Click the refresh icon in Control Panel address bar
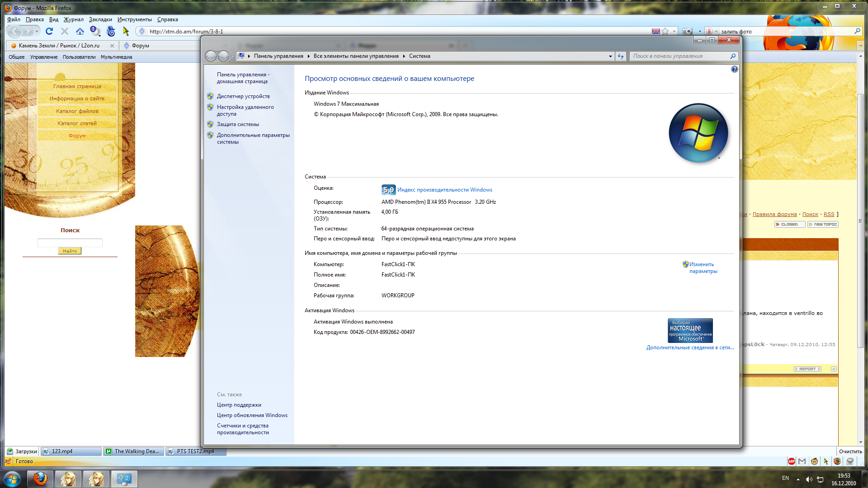 coord(621,56)
